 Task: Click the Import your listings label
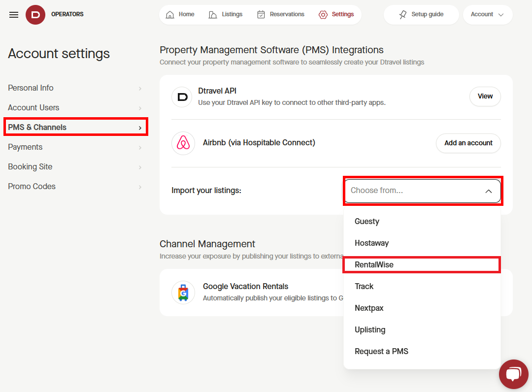tap(206, 190)
